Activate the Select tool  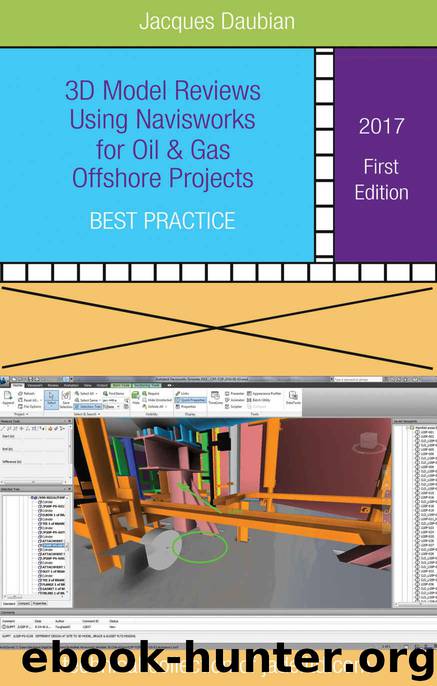[51, 399]
